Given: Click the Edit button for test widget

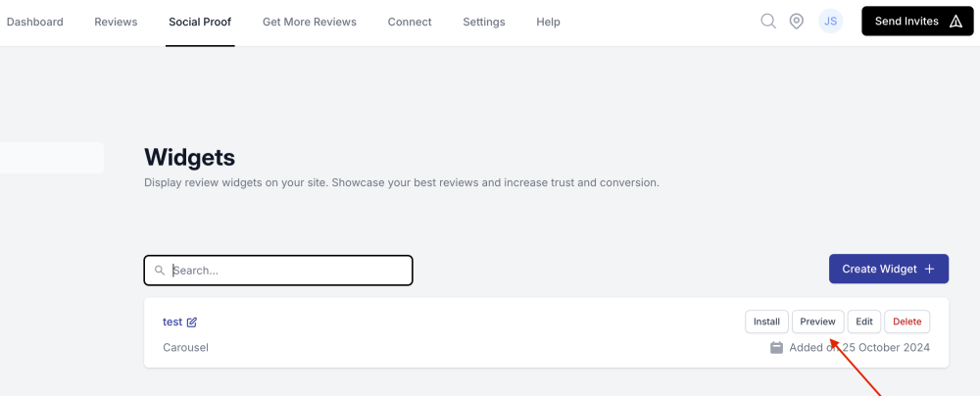Looking at the screenshot, I should click(x=863, y=322).
